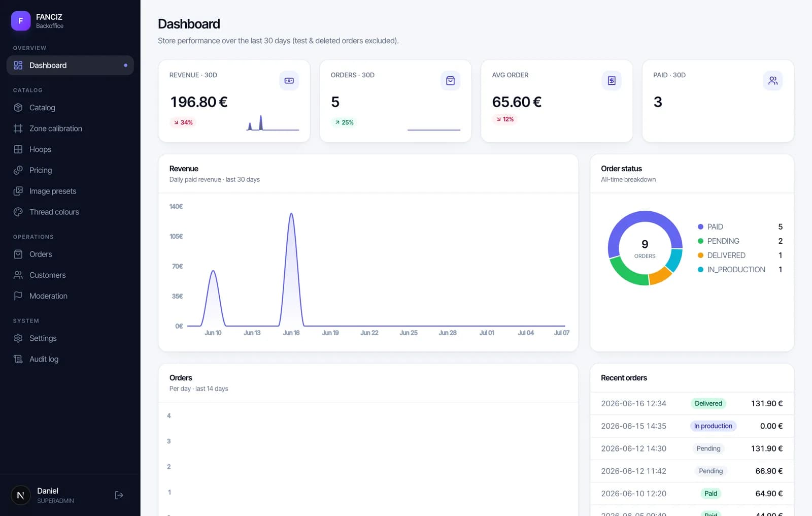Click the Paid badge for 64.90 € order
The height and width of the screenshot is (516, 812).
click(x=711, y=493)
